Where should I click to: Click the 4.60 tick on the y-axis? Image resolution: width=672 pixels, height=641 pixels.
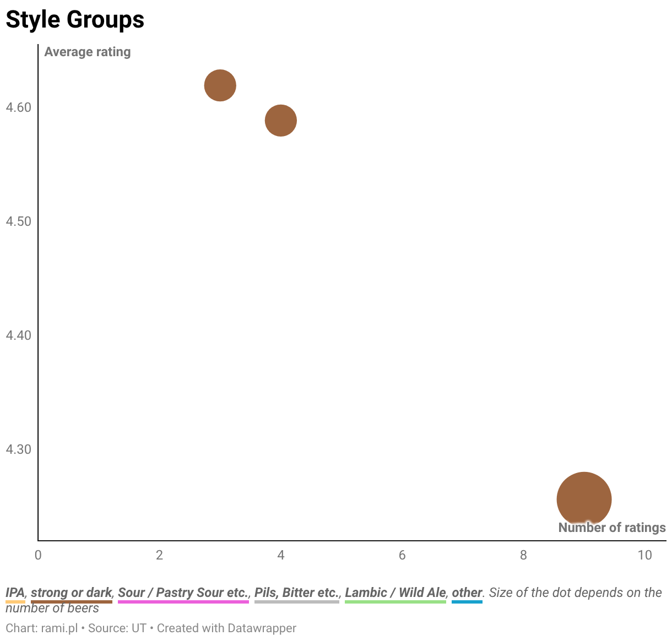click(18, 107)
